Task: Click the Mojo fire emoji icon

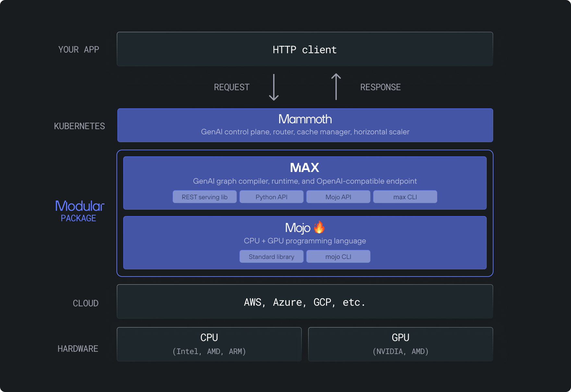Action: point(319,227)
